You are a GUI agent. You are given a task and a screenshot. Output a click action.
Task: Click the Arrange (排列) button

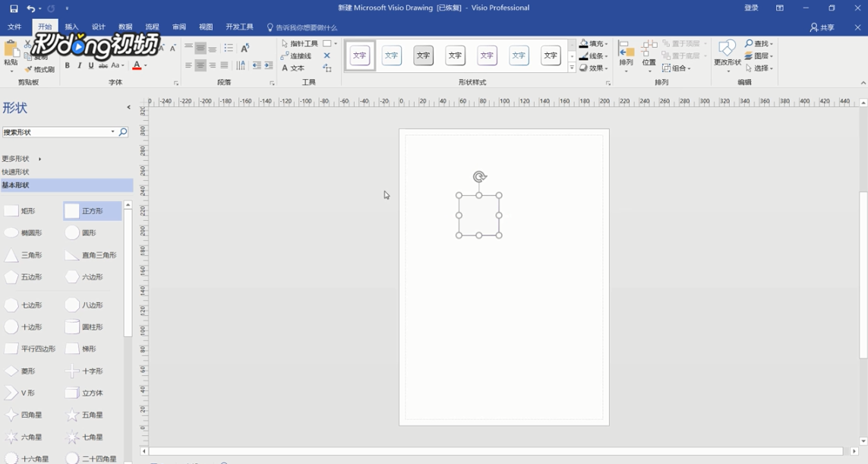tap(626, 55)
